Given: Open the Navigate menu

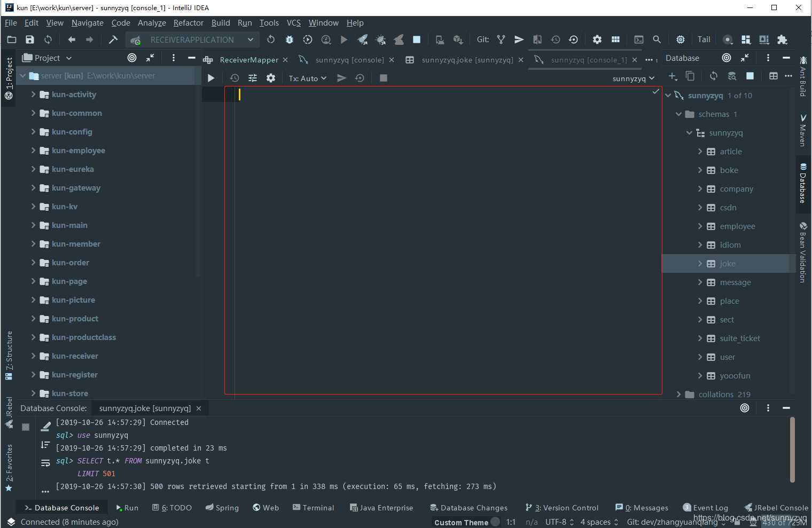Looking at the screenshot, I should (88, 22).
